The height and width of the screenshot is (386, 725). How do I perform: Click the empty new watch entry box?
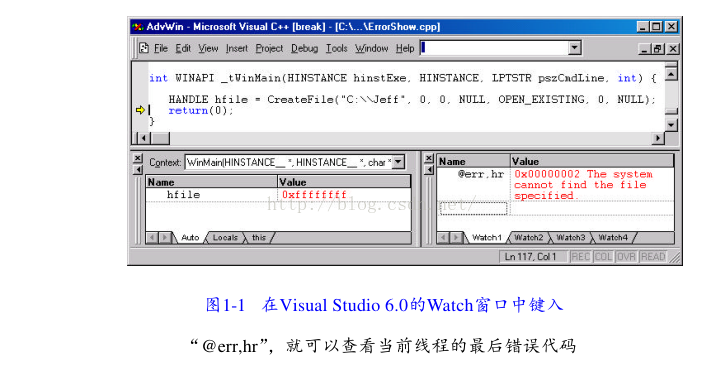tap(473, 208)
